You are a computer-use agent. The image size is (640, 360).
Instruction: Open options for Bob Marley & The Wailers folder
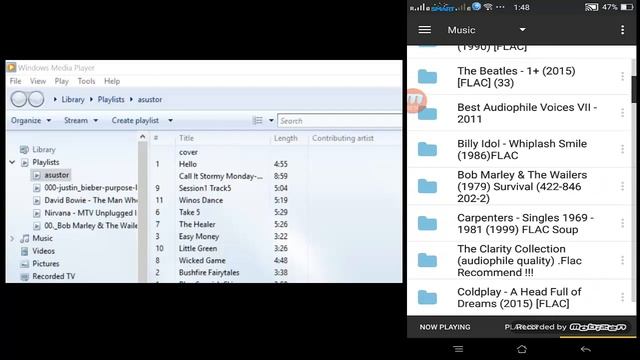tap(622, 186)
